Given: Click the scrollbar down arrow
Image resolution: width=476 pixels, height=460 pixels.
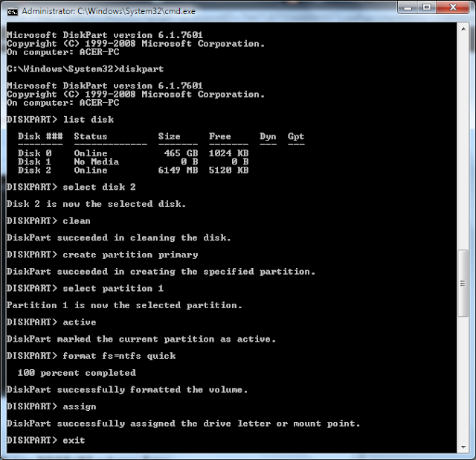Looking at the screenshot, I should pos(463,447).
